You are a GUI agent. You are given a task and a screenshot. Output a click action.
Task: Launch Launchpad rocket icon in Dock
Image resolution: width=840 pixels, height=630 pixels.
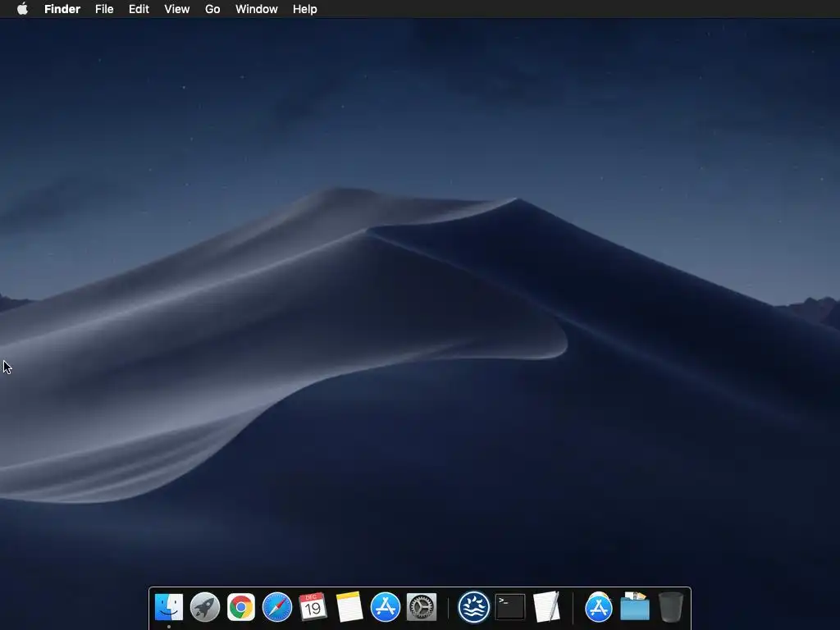204,607
